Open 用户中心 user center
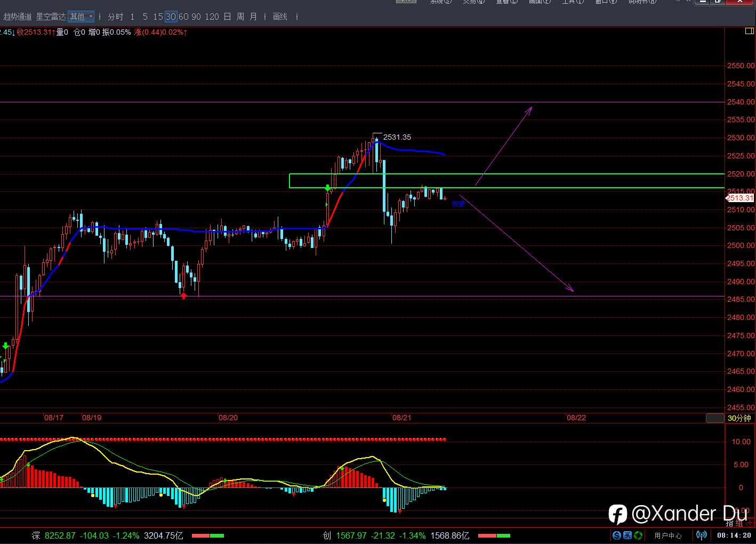Screen dimensions: 756x544 (667, 535)
